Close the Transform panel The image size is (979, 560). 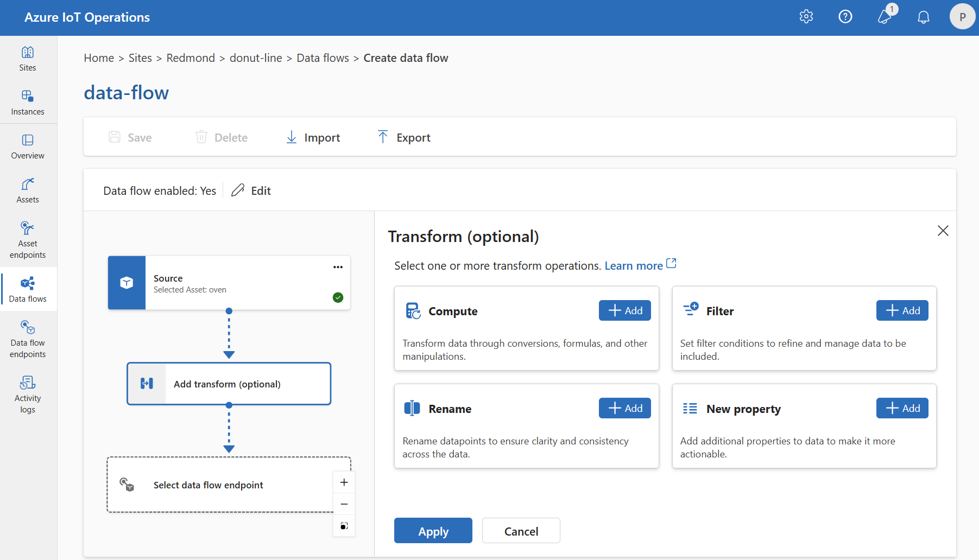tap(943, 231)
